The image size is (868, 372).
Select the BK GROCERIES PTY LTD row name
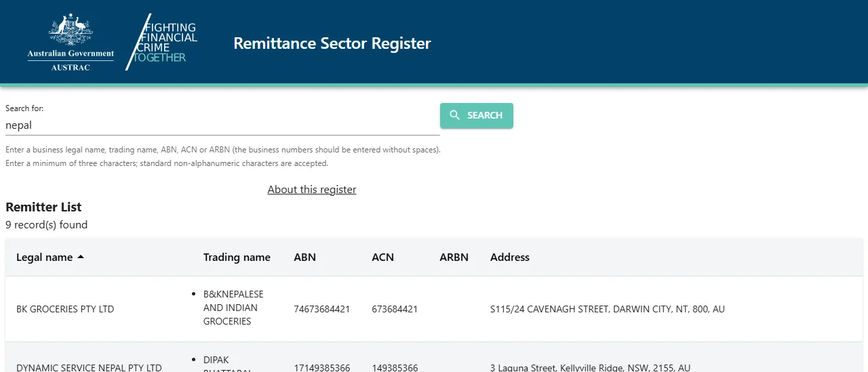(65, 309)
